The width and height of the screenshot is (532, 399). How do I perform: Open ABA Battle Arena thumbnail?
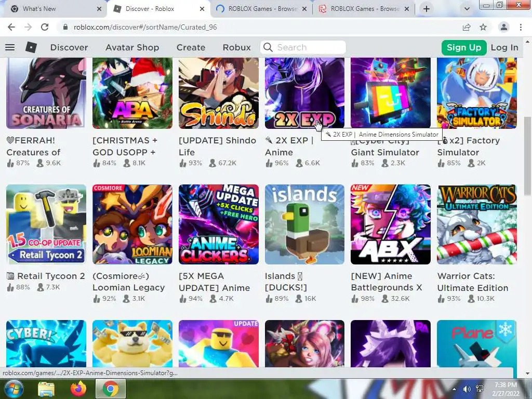(132, 92)
